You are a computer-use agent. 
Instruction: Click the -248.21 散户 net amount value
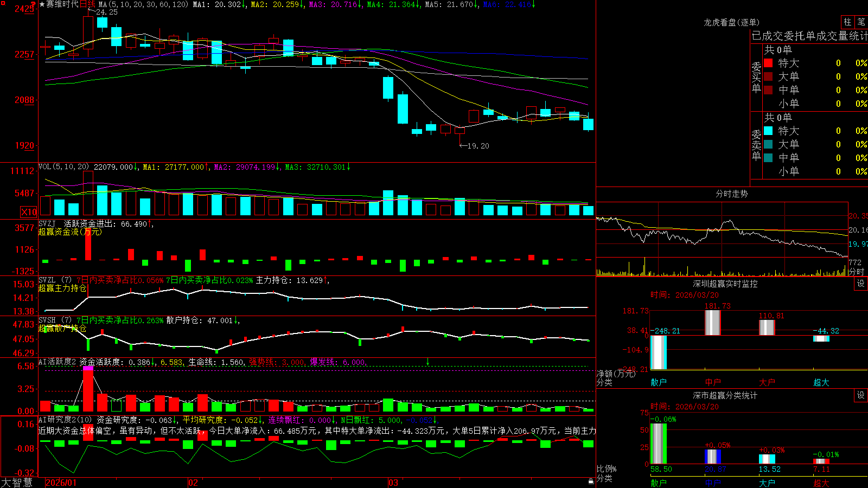(665, 331)
